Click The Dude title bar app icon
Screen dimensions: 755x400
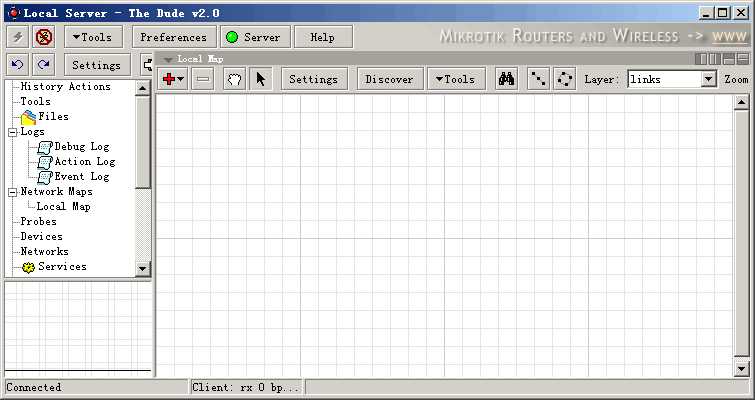pyautogui.click(x=14, y=13)
